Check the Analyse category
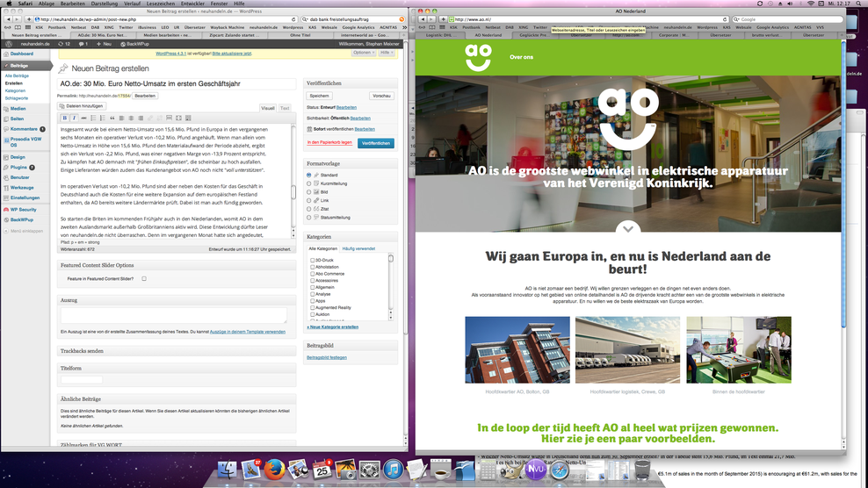 click(x=312, y=294)
